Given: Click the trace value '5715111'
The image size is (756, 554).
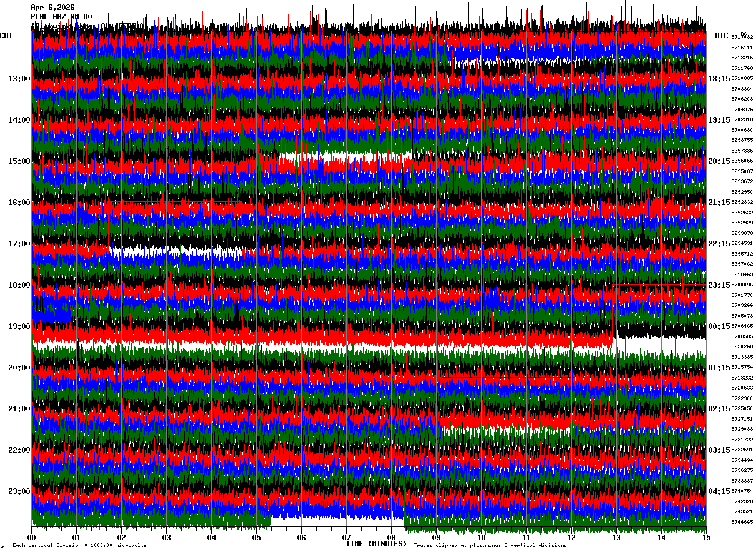Looking at the screenshot, I should click(x=742, y=48).
